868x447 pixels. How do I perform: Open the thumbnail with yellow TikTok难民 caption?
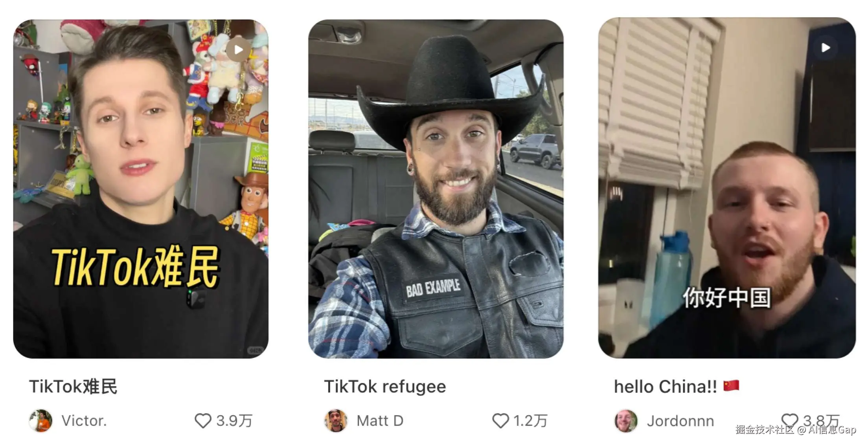coord(141,189)
